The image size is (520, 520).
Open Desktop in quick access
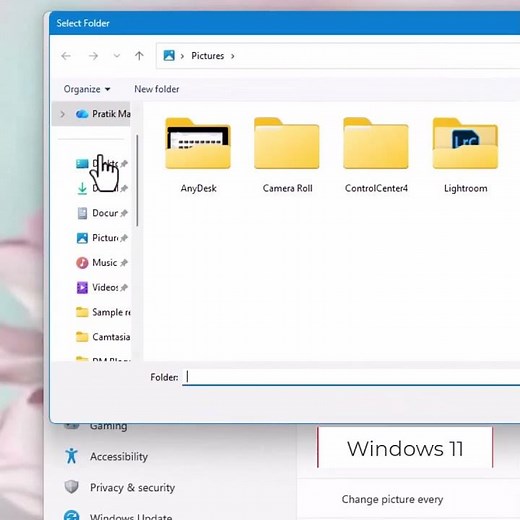[x=102, y=164]
